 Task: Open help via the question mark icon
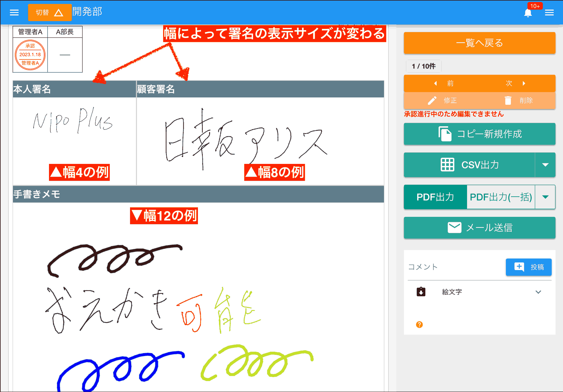pos(419,324)
